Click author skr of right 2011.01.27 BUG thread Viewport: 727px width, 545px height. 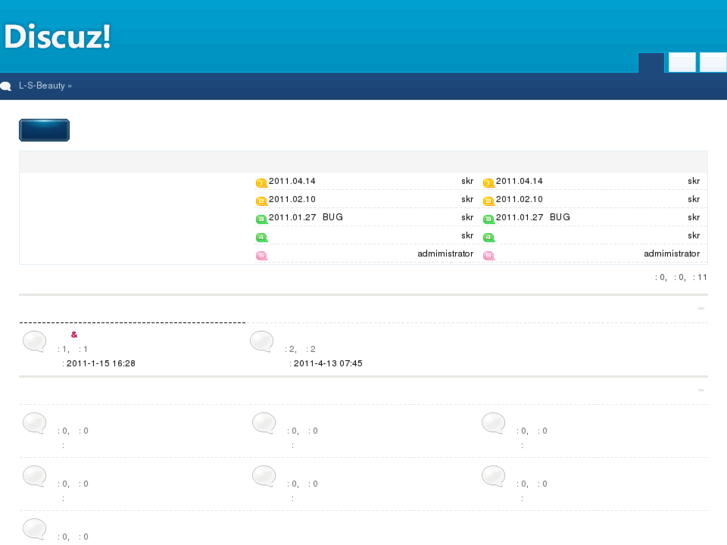click(x=694, y=217)
